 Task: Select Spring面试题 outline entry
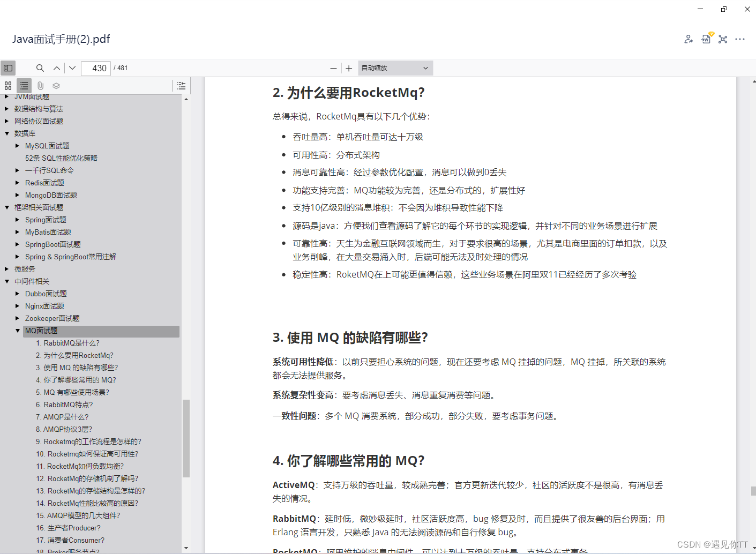pyautogui.click(x=46, y=220)
